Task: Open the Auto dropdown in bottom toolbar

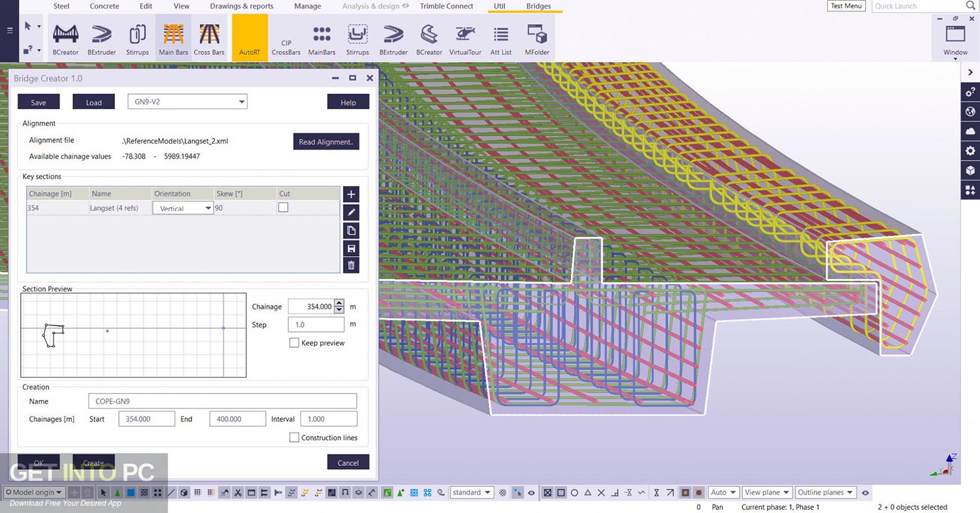Action: click(x=723, y=492)
